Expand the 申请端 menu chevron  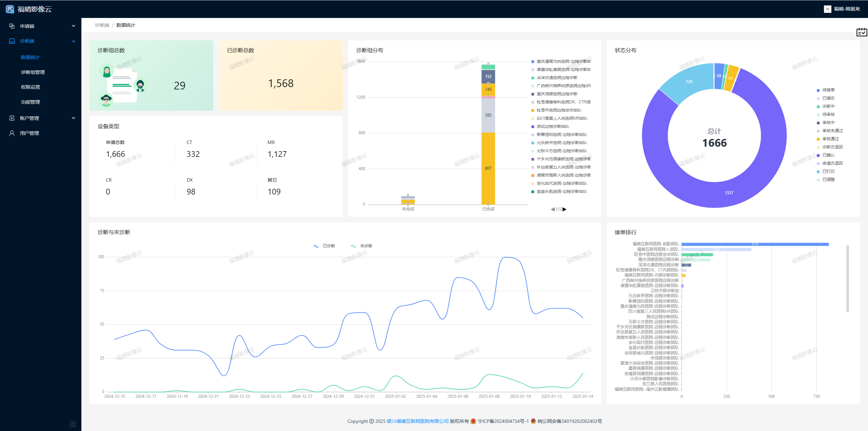tap(74, 26)
